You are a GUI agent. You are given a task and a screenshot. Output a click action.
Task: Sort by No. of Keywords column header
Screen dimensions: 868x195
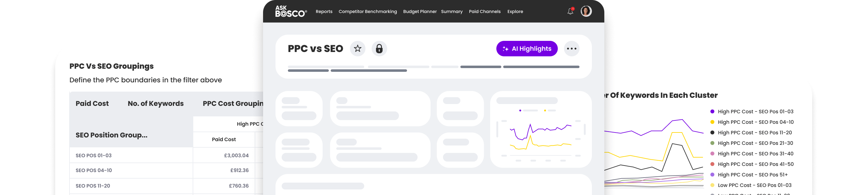[x=155, y=104]
